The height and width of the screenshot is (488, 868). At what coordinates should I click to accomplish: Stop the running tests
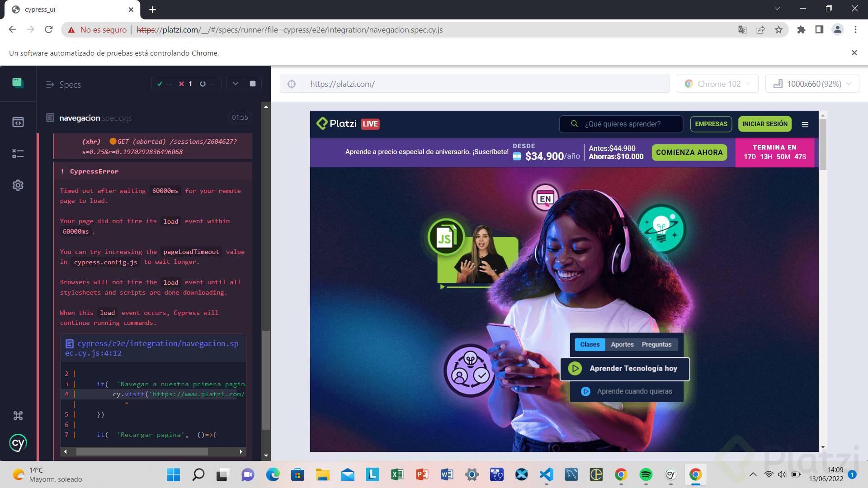click(x=253, y=84)
